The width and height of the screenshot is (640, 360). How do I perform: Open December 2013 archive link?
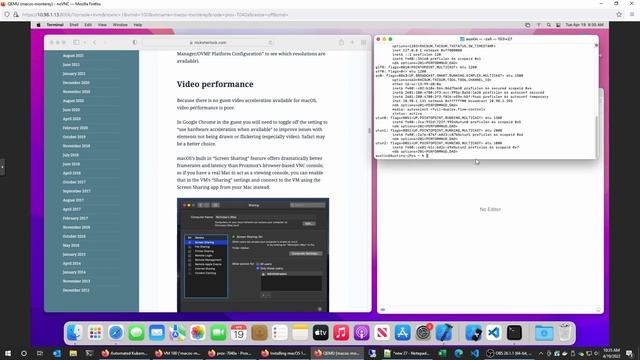pos(76,290)
